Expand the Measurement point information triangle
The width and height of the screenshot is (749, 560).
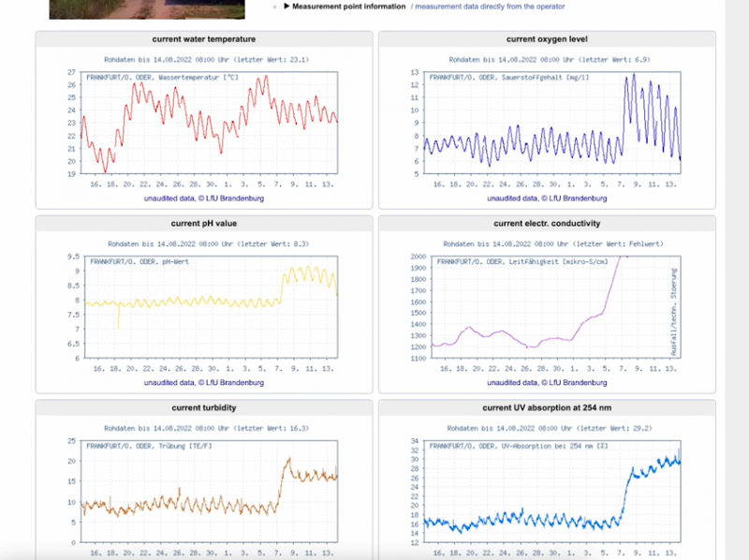(x=287, y=7)
